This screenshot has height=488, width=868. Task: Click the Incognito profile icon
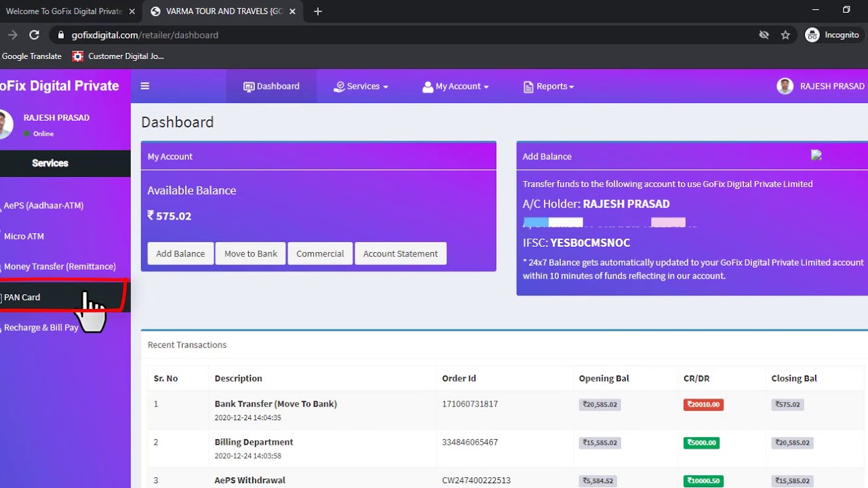(812, 35)
